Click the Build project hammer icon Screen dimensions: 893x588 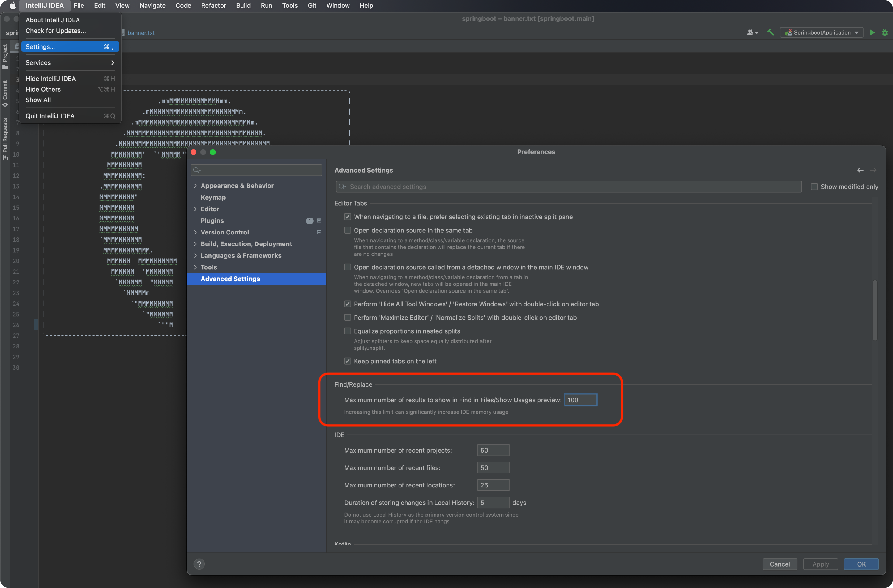pos(770,33)
